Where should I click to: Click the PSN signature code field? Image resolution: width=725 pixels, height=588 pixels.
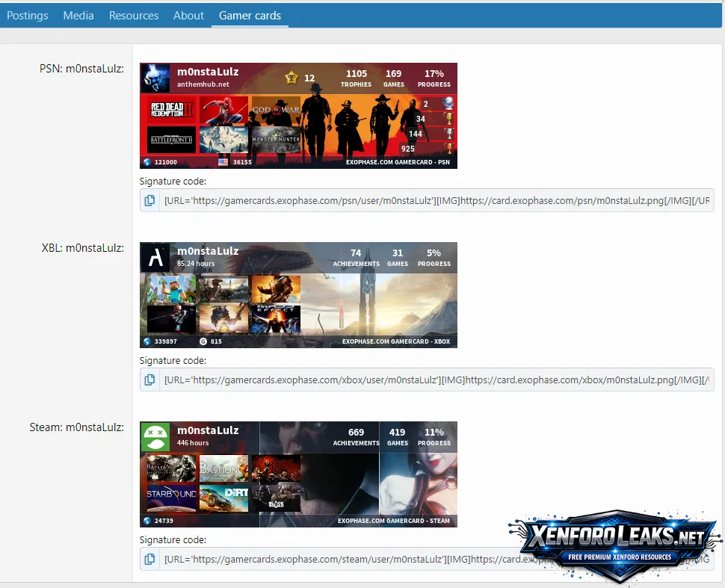tap(436, 201)
